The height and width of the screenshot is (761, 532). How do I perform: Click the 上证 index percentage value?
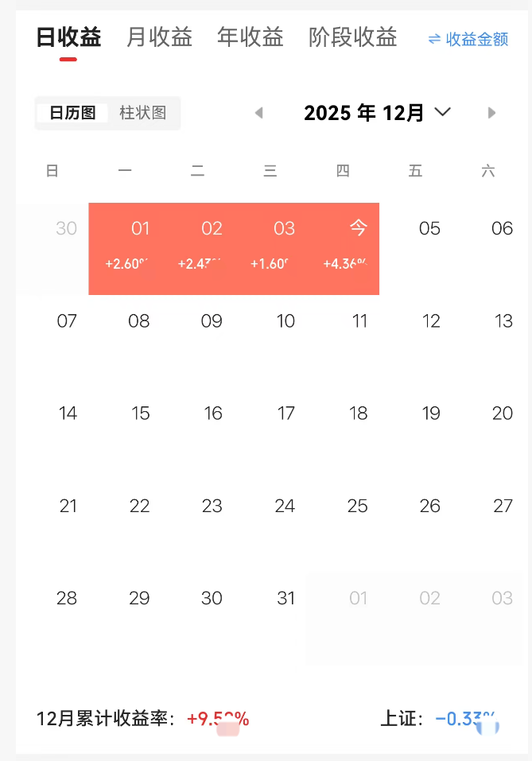click(x=467, y=720)
